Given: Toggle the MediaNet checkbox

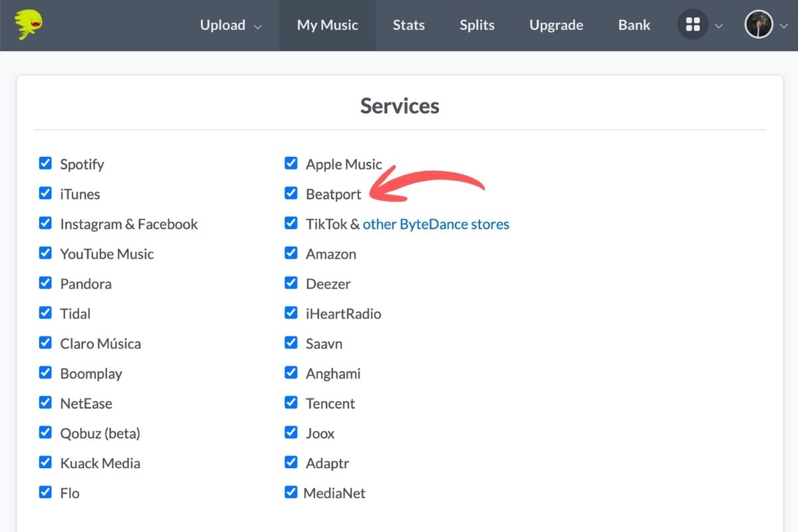Looking at the screenshot, I should [x=291, y=492].
